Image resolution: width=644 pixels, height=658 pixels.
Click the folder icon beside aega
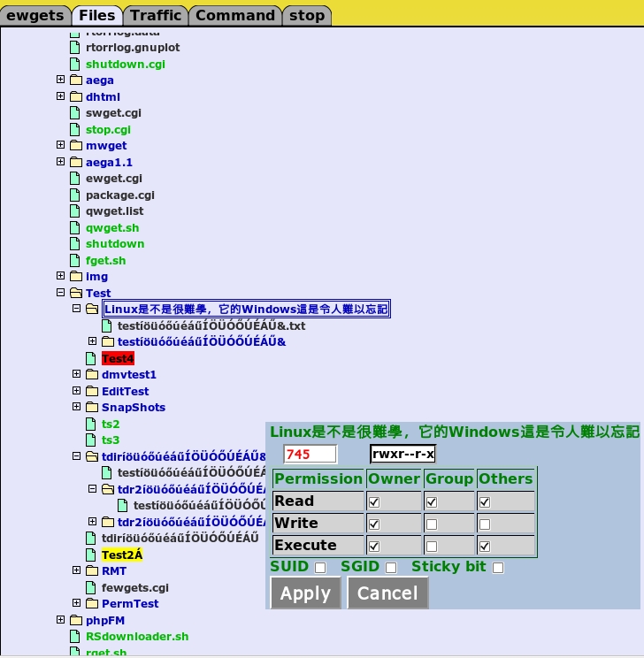coord(75,80)
